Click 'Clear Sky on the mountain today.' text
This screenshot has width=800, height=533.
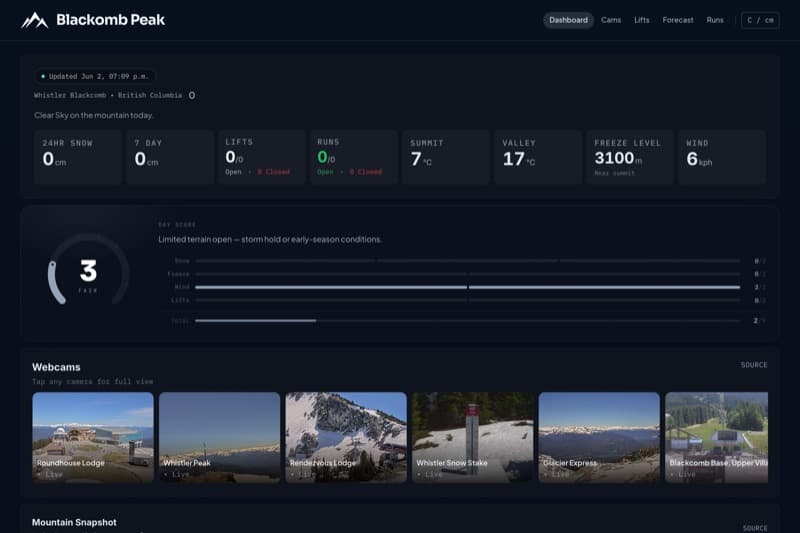(94, 115)
